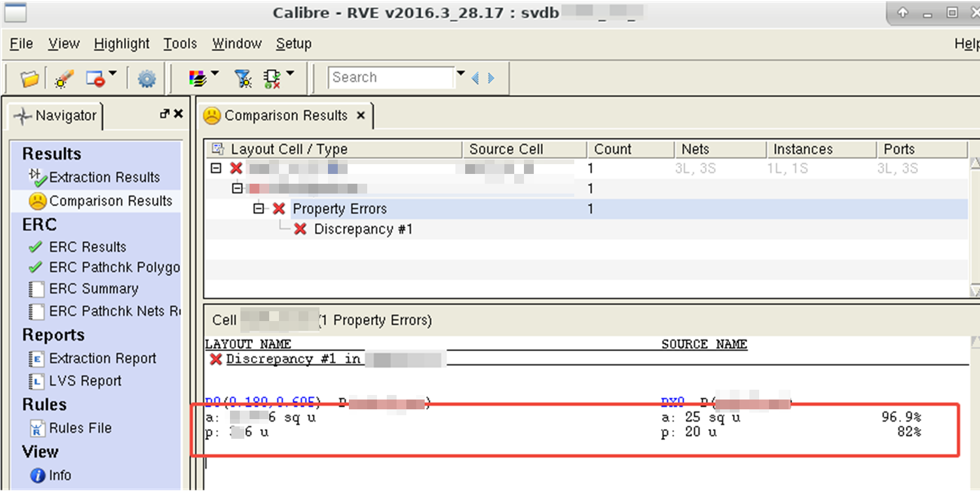The width and height of the screenshot is (980, 495).
Task: Collapse the Property Errors node
Action: click(x=259, y=209)
